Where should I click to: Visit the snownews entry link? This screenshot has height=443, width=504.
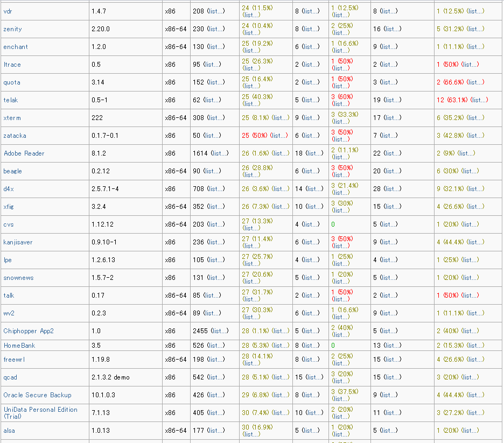[x=18, y=278]
